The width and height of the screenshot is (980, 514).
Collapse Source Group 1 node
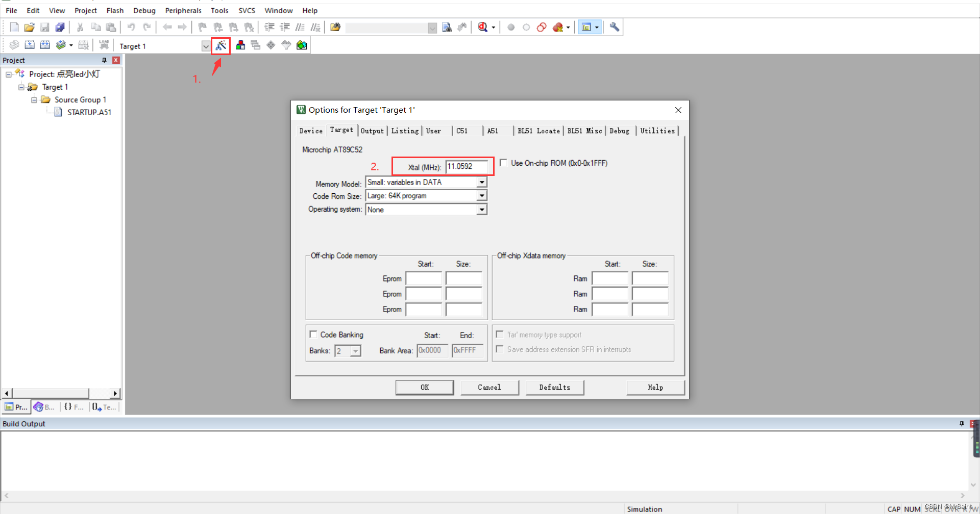pyautogui.click(x=34, y=100)
